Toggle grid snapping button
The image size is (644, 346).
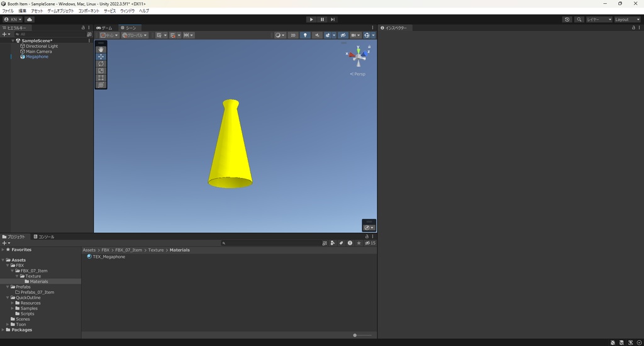tap(172, 35)
